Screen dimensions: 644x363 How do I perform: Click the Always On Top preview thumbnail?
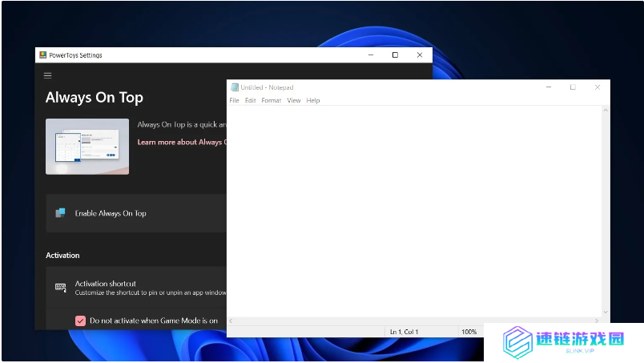[87, 147]
